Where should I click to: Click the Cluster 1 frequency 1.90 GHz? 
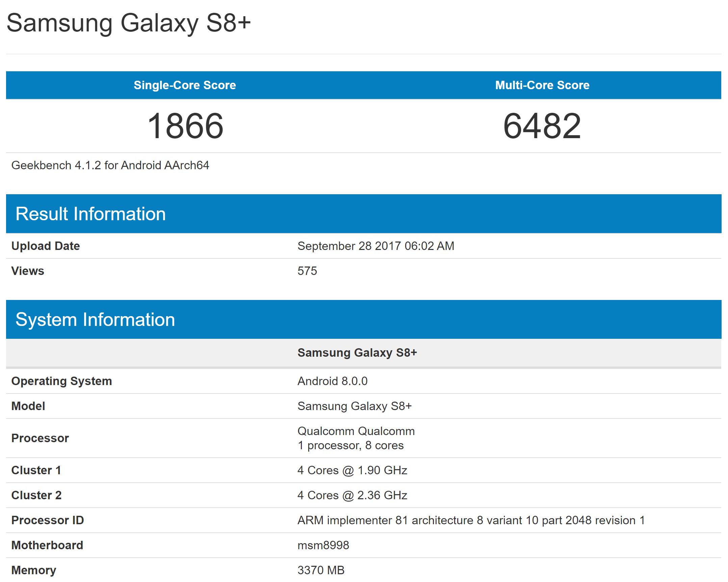click(352, 470)
